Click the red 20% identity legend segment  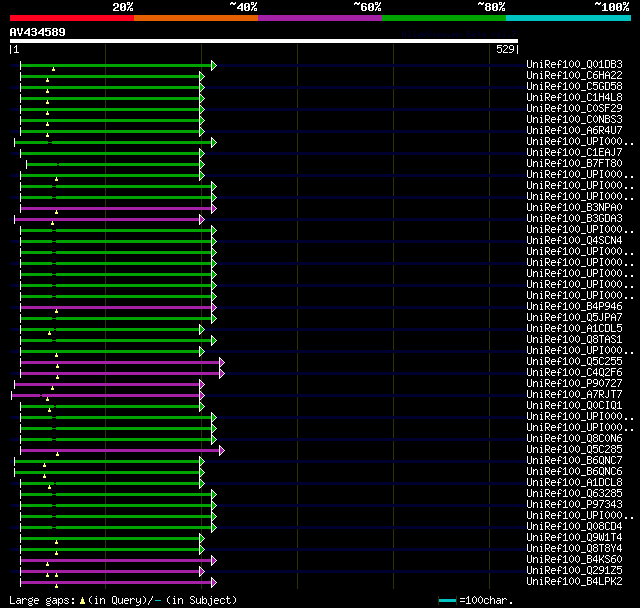[72, 18]
